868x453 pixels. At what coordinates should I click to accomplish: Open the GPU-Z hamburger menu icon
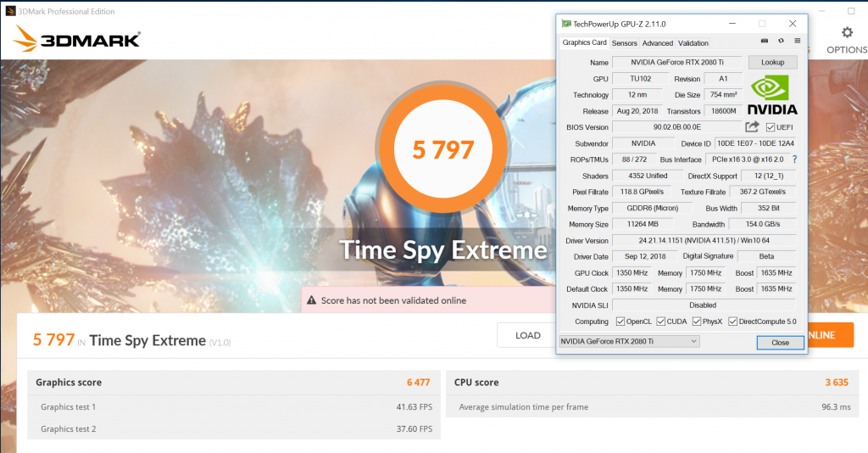click(797, 41)
